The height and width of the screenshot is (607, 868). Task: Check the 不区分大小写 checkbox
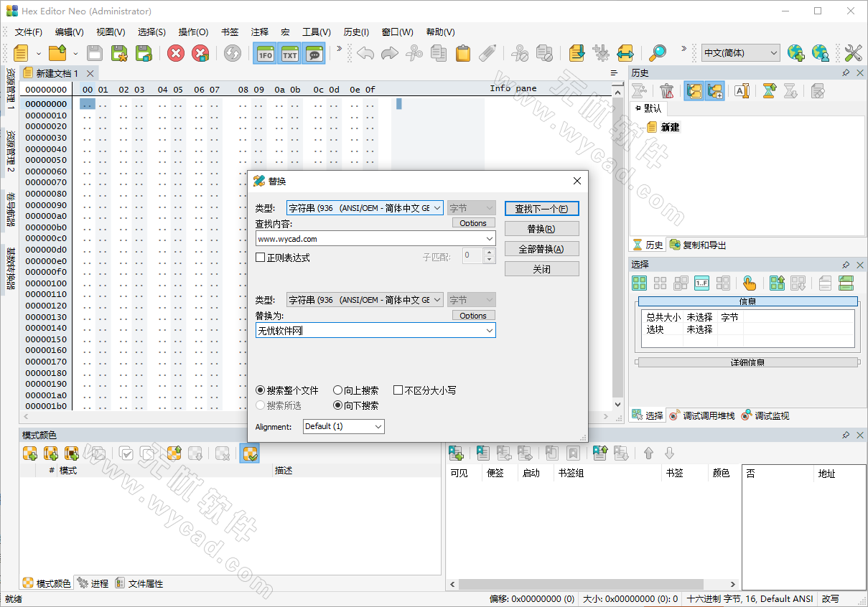(x=398, y=390)
